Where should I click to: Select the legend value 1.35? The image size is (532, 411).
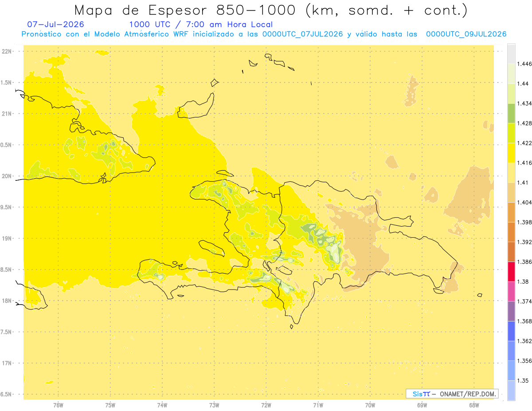[x=523, y=380]
